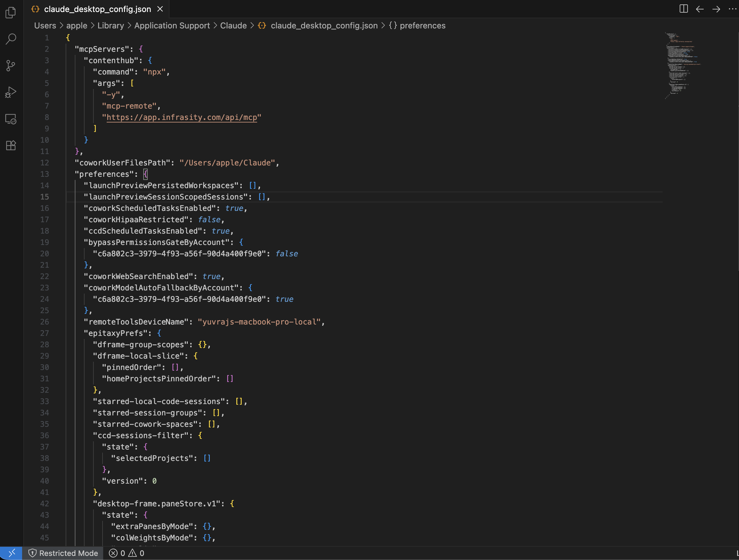This screenshot has width=739, height=560.
Task: Click the "mcpServers" key
Action: click(x=102, y=49)
